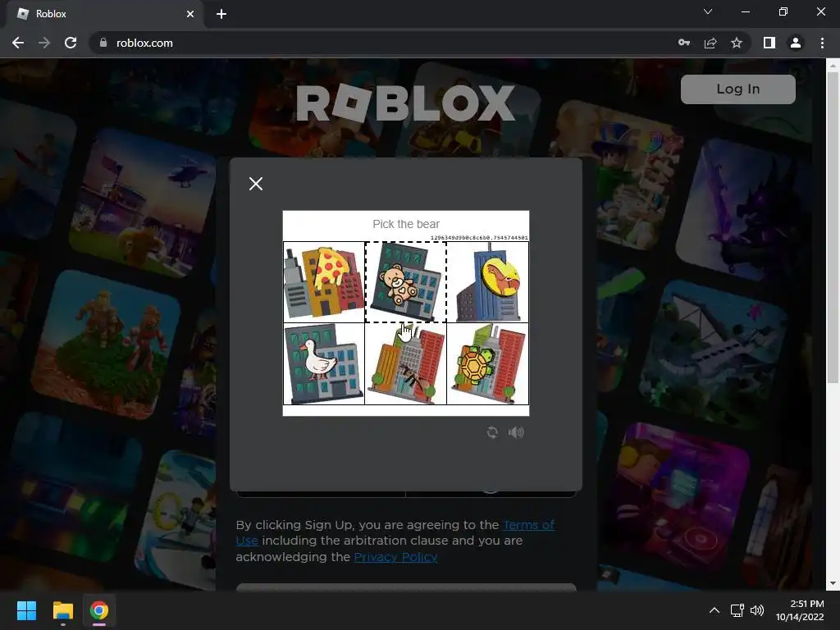
Task: Open Chrome three-dot menu
Action: [x=822, y=43]
